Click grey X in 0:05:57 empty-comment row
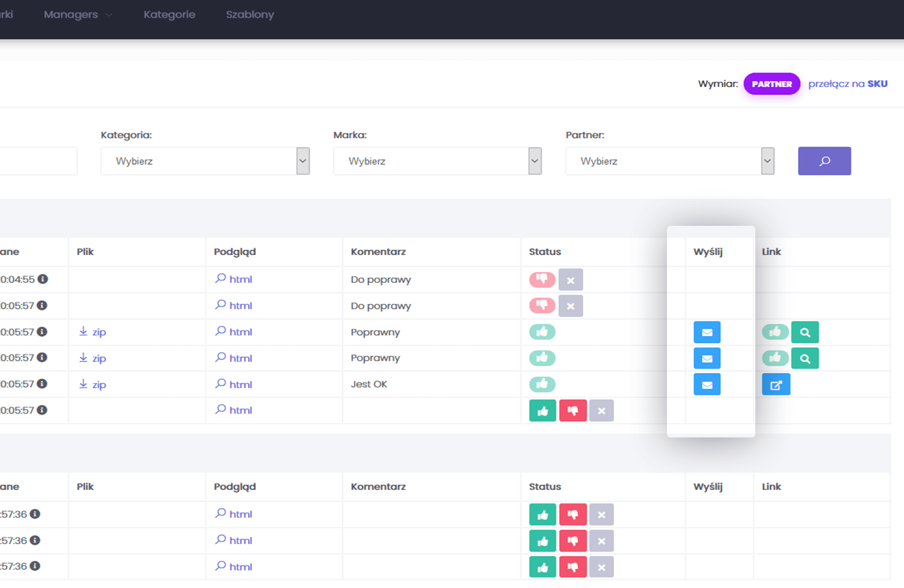The image size is (904, 588). [601, 411]
